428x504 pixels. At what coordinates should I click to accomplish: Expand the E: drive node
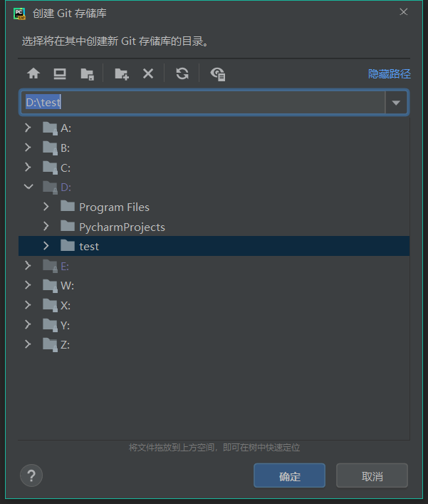28,265
